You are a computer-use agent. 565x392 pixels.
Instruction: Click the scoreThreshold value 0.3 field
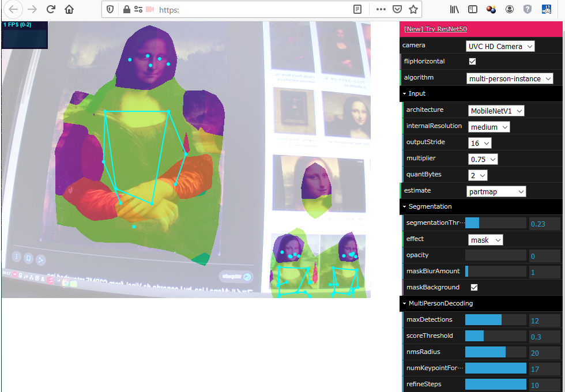544,337
